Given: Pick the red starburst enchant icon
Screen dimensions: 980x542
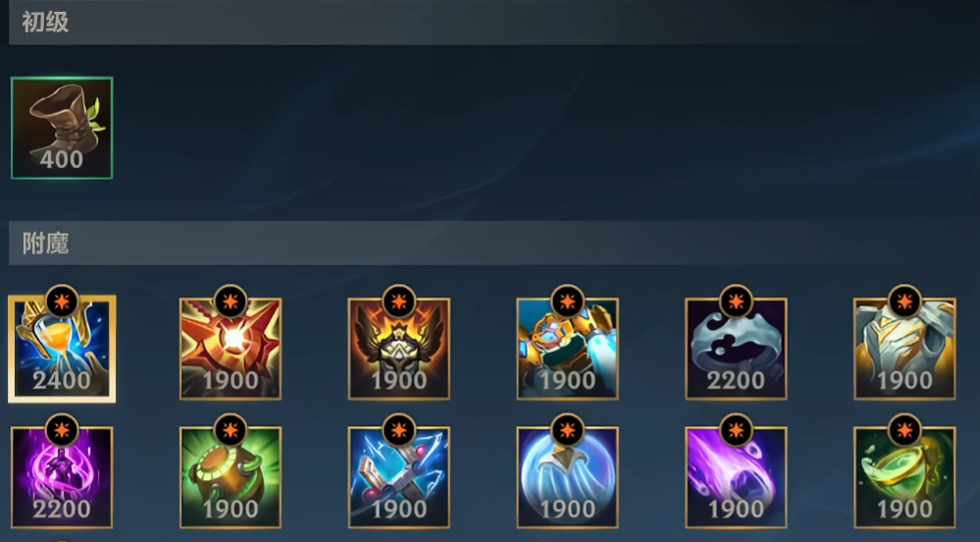Looking at the screenshot, I should point(231,349).
